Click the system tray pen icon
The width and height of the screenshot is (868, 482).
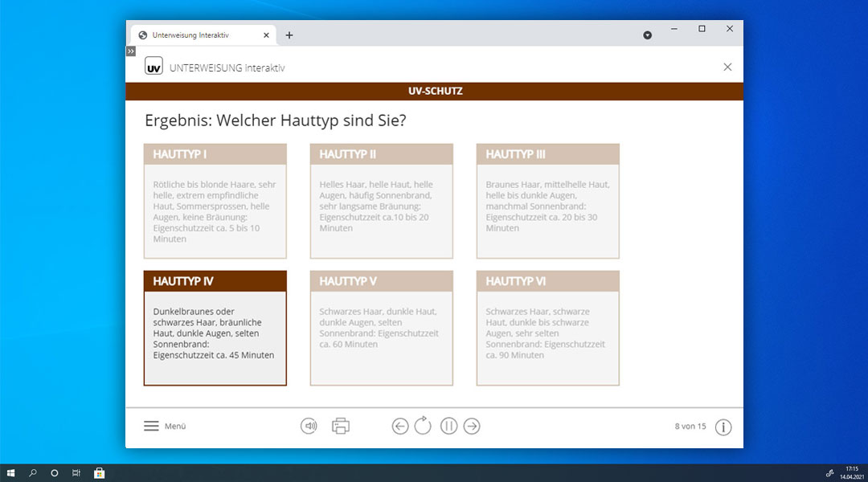pos(829,473)
